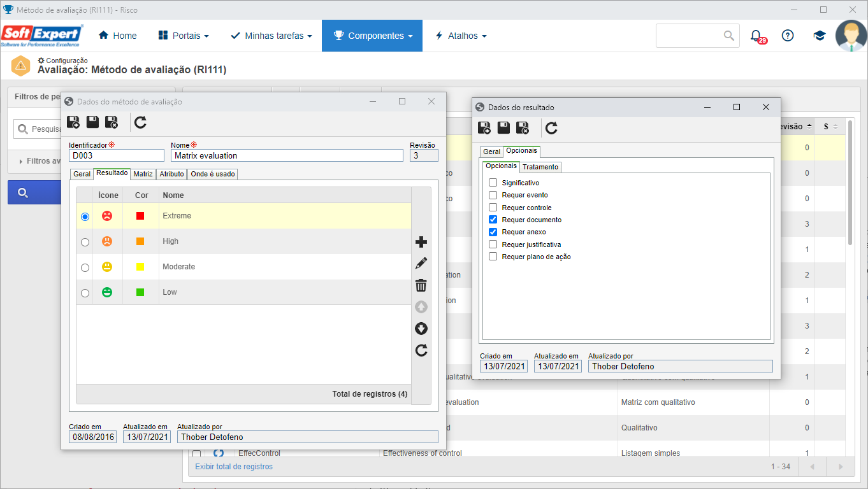This screenshot has height=489, width=868.
Task: Open the Onde é usado tab
Action: click(x=213, y=174)
